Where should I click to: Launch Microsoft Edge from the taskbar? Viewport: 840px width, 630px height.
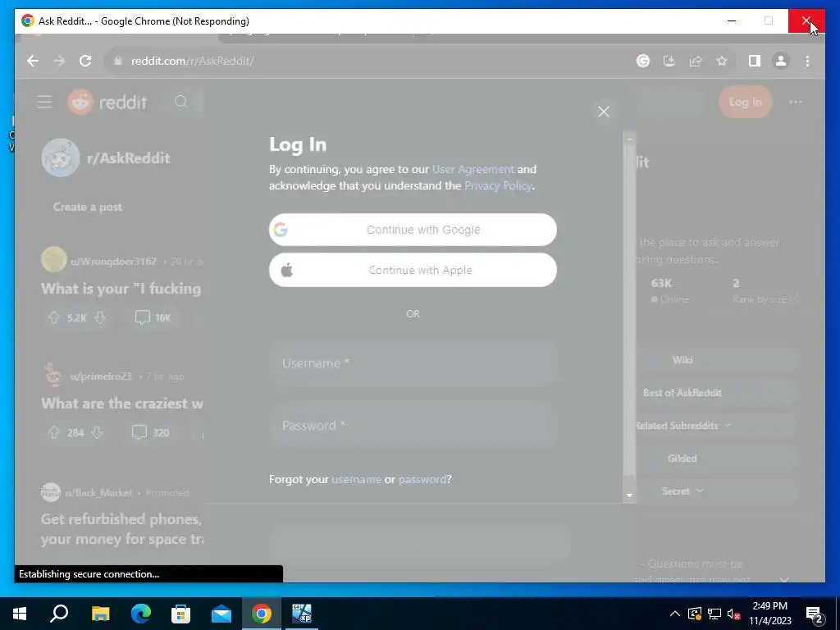pyautogui.click(x=141, y=614)
